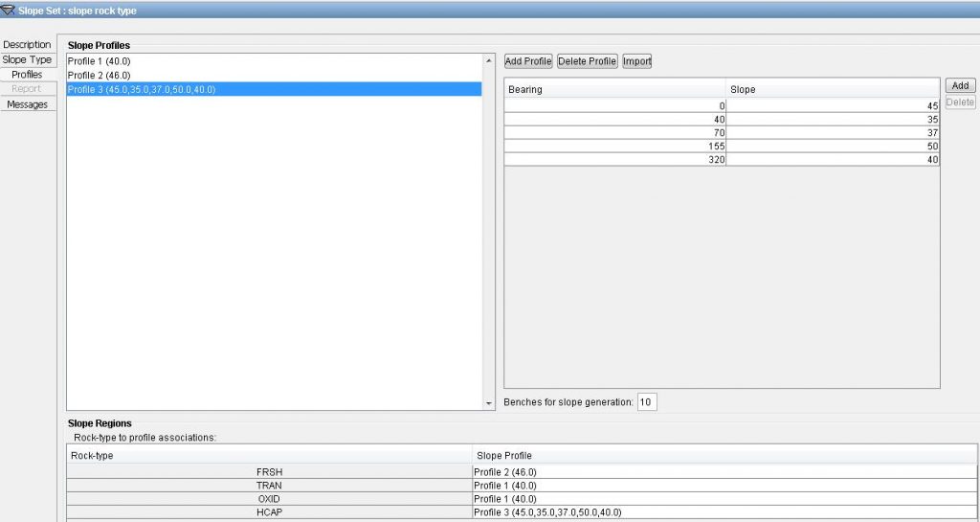
Task: Click the Add Profile button
Action: click(528, 61)
